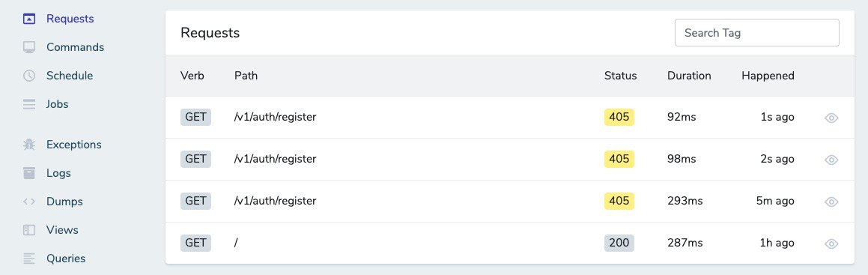View details of the 92ms request
The height and width of the screenshot is (275, 868).
click(x=831, y=118)
